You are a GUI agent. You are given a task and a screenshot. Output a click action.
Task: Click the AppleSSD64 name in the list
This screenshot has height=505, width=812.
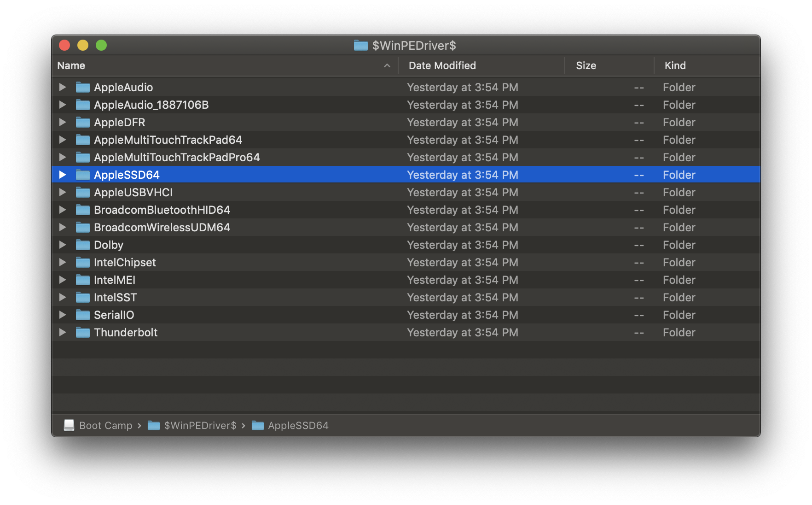tap(127, 175)
